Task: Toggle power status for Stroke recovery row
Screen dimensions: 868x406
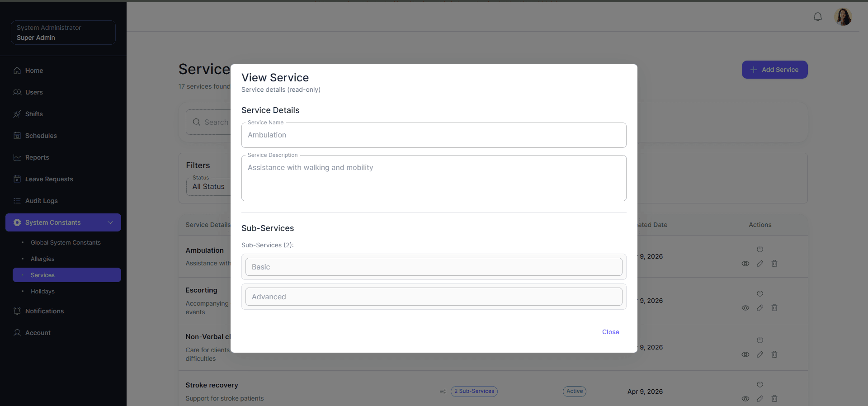Action: pos(760,384)
